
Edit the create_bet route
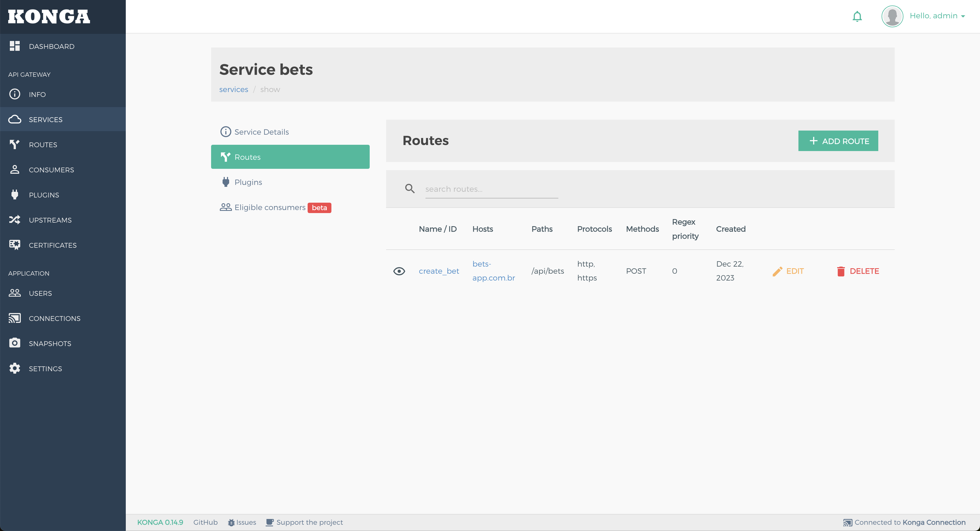click(788, 271)
